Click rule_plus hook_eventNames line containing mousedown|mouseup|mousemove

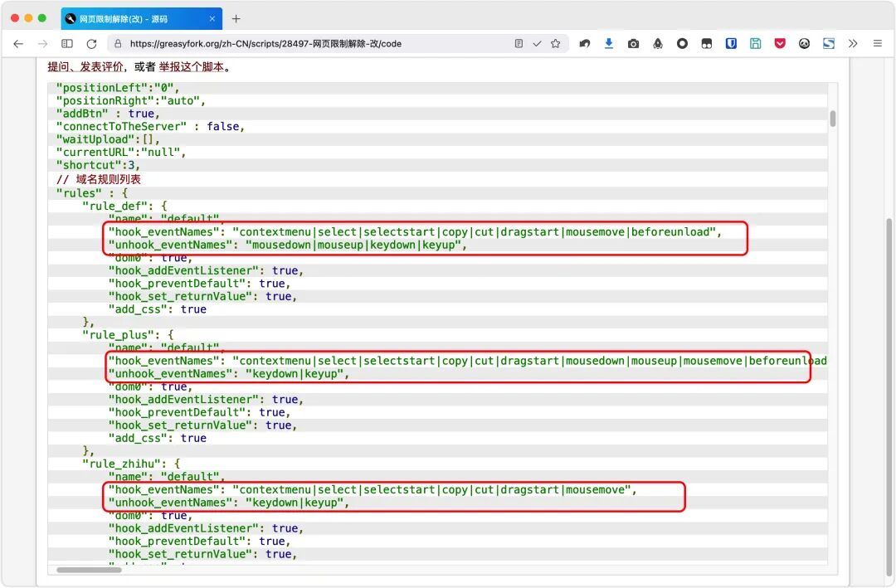click(467, 361)
